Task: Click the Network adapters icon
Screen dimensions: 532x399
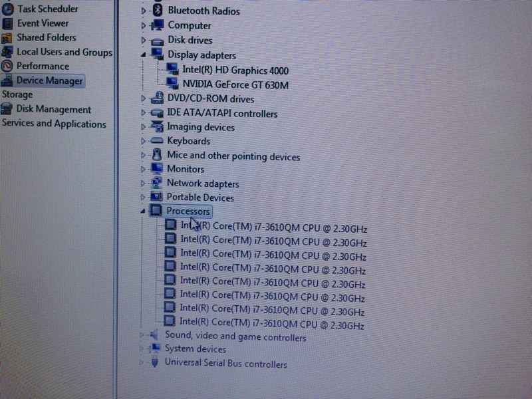Action: pyautogui.click(x=157, y=183)
